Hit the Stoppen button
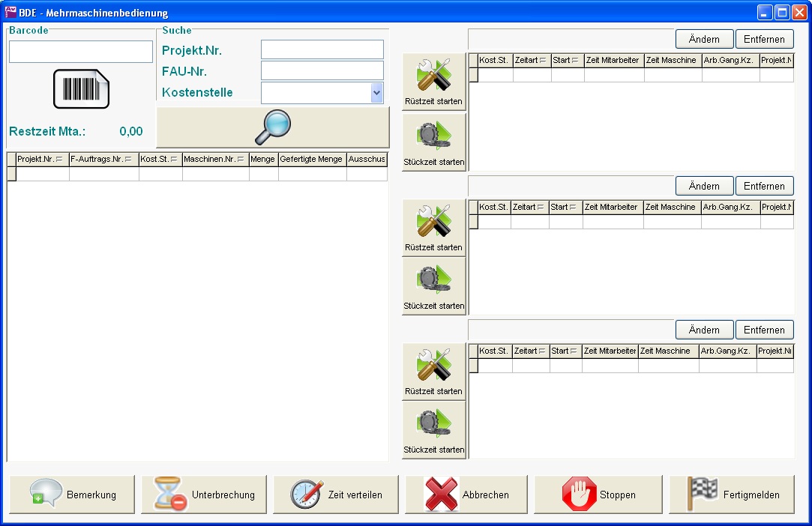This screenshot has width=812, height=526. 598,495
